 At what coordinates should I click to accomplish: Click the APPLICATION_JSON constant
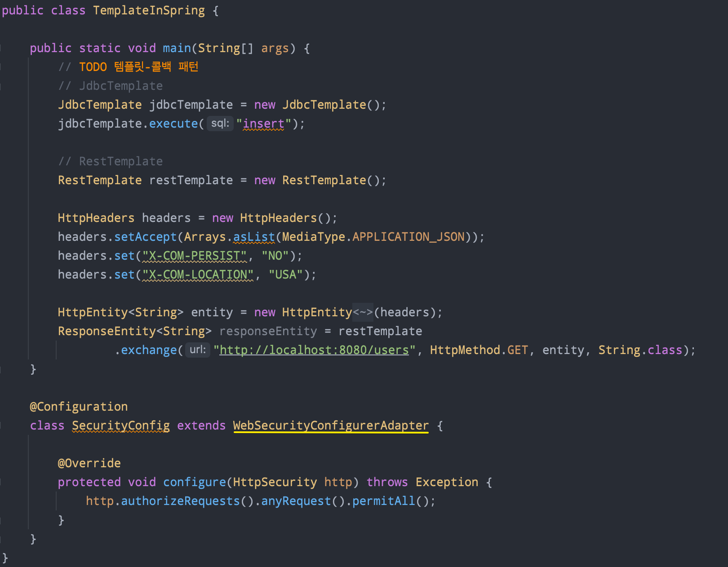(x=408, y=237)
